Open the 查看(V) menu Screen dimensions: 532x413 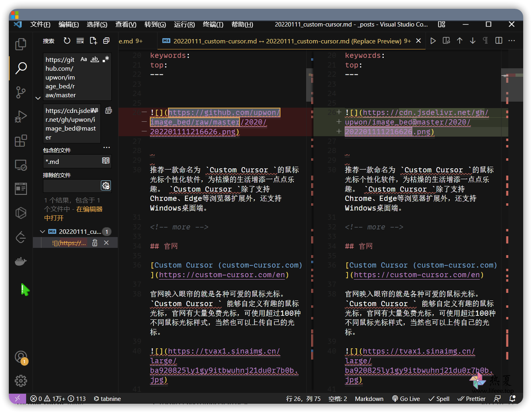126,24
